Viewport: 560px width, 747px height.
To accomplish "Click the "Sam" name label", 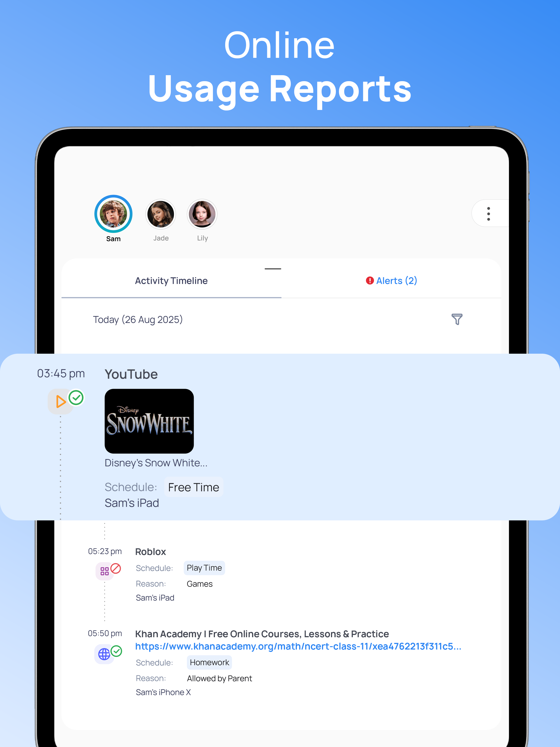I will [x=113, y=239].
